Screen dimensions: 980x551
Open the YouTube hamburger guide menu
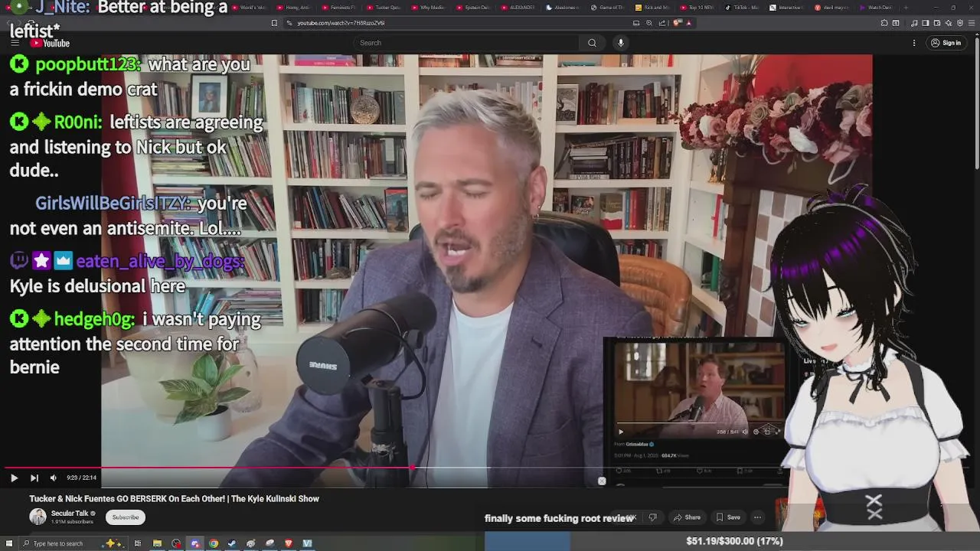point(15,43)
